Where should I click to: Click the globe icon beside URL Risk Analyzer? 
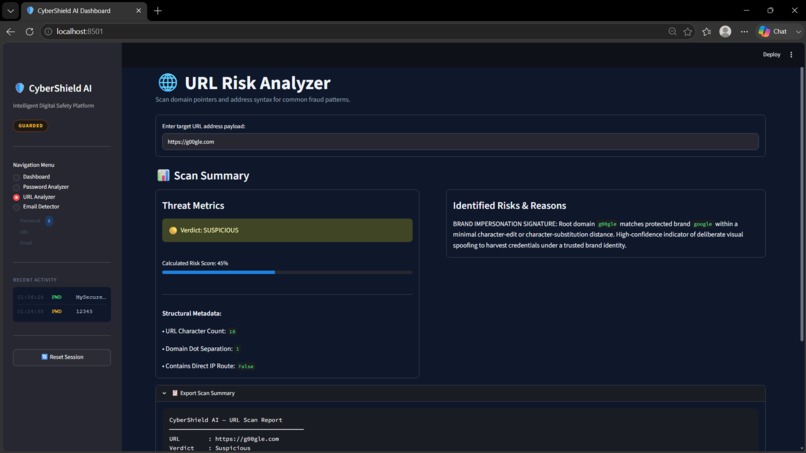tap(168, 82)
